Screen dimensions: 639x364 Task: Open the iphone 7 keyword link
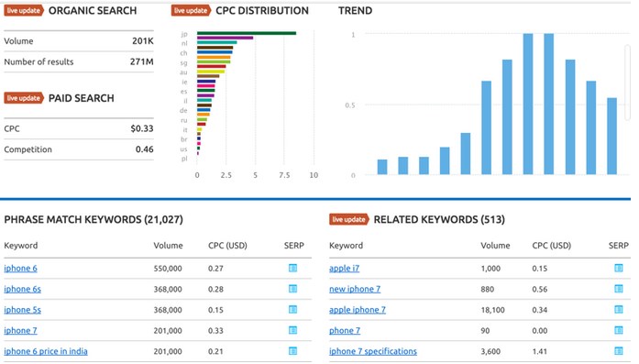coord(20,331)
